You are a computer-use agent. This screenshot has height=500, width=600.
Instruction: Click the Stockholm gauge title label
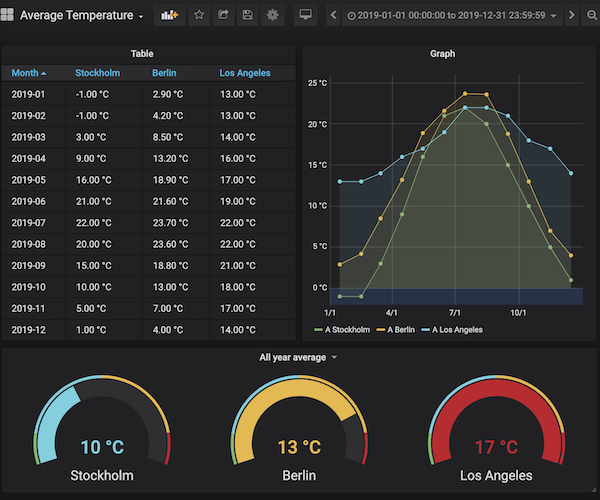pos(102,476)
